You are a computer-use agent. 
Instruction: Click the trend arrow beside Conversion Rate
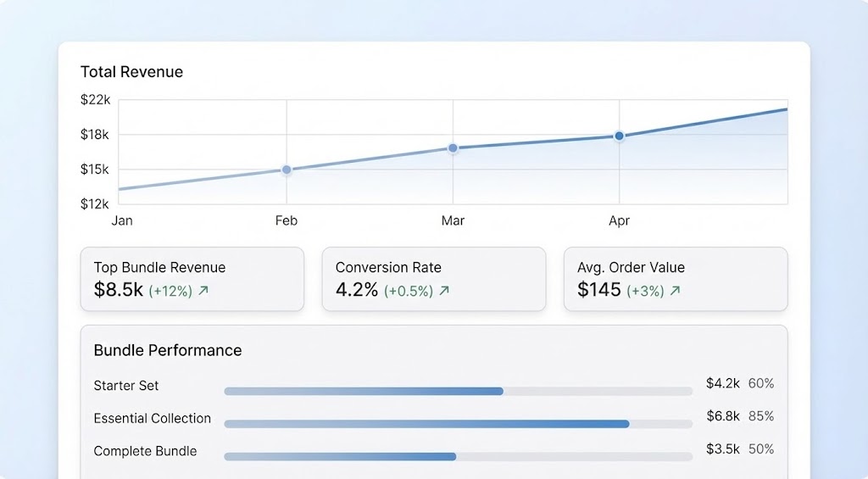click(x=444, y=291)
